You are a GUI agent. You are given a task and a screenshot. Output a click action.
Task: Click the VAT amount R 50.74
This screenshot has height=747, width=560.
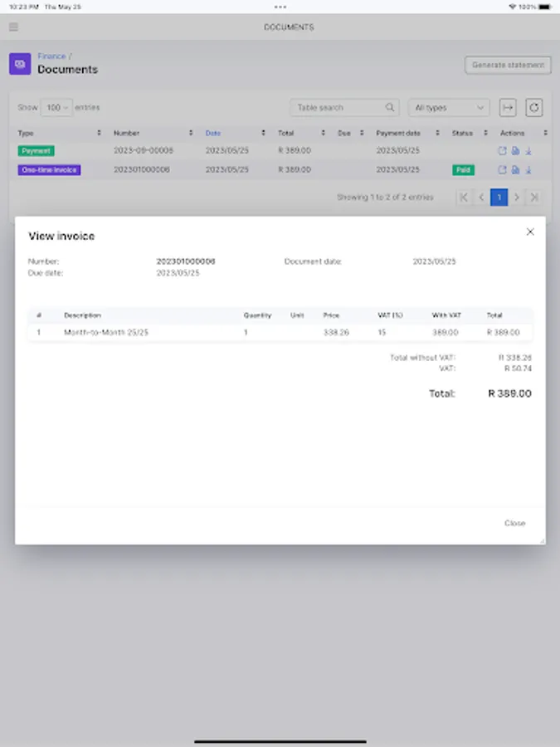tap(518, 369)
